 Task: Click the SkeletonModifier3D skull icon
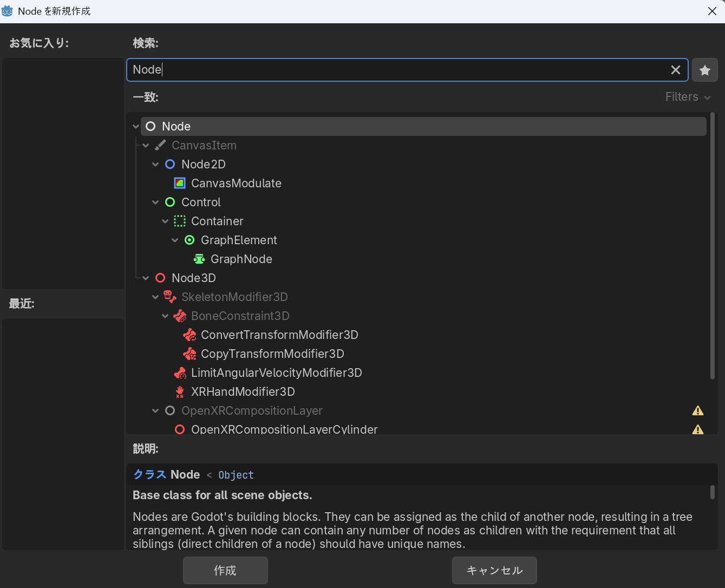170,297
